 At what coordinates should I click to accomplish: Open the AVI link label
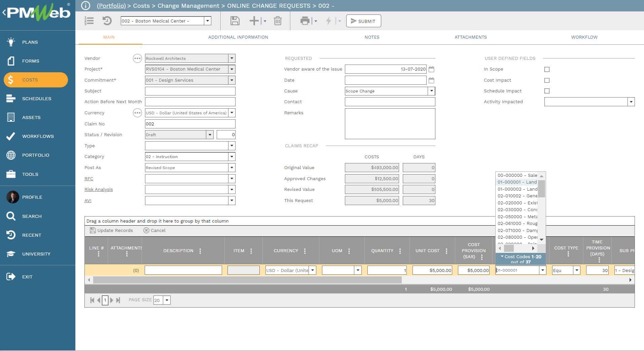pyautogui.click(x=88, y=201)
